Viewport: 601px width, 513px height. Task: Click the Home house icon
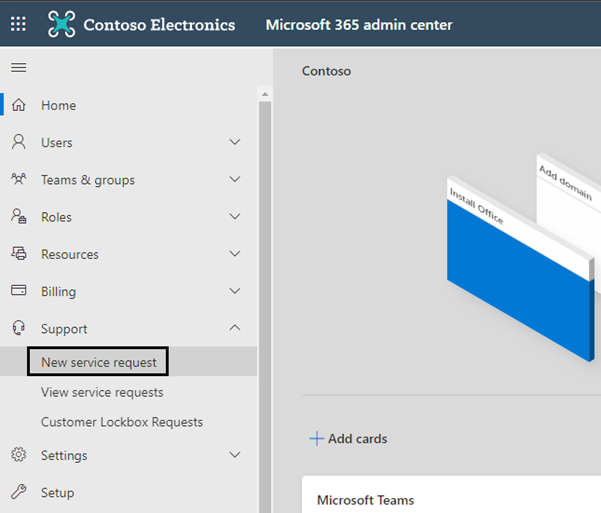pos(18,105)
